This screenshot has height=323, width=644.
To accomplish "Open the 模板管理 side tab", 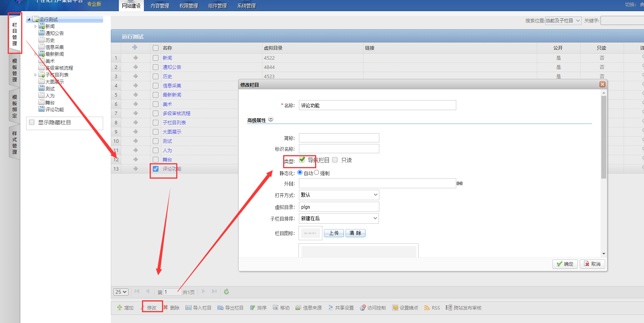I will [x=15, y=70].
